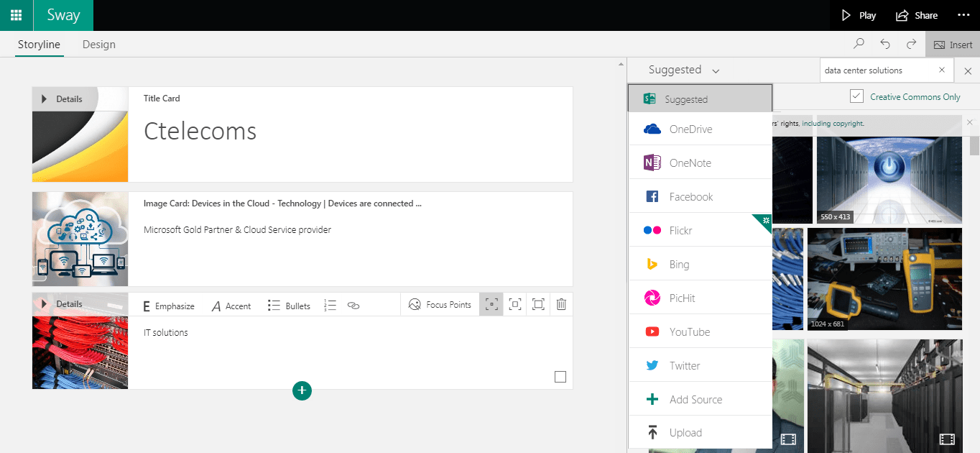980x453 pixels.
Task: Choose Facebook as the source
Action: (700, 196)
